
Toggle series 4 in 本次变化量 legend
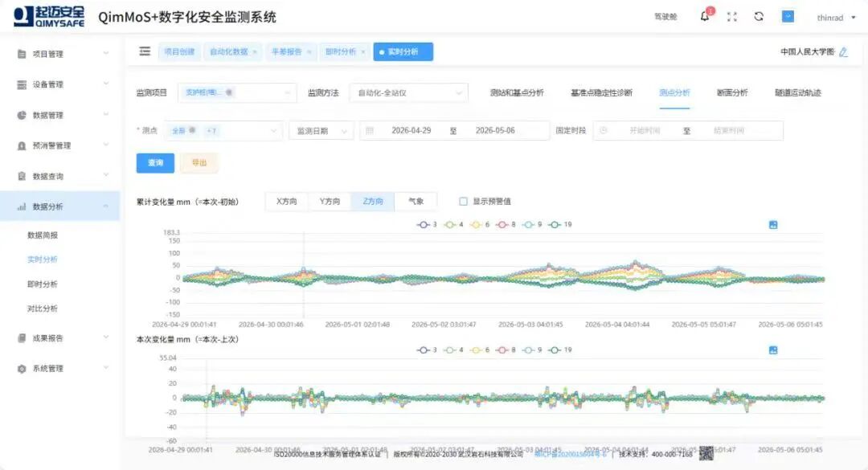coord(453,349)
